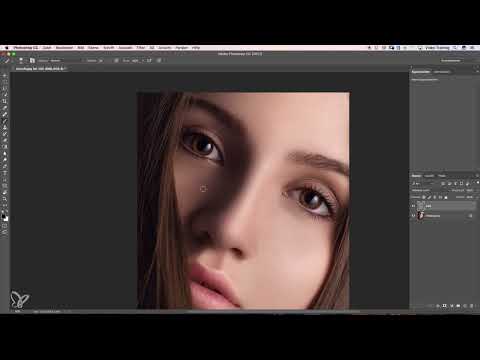This screenshot has height=360, width=480.
Task: Open the Fenster menu
Action: click(182, 48)
